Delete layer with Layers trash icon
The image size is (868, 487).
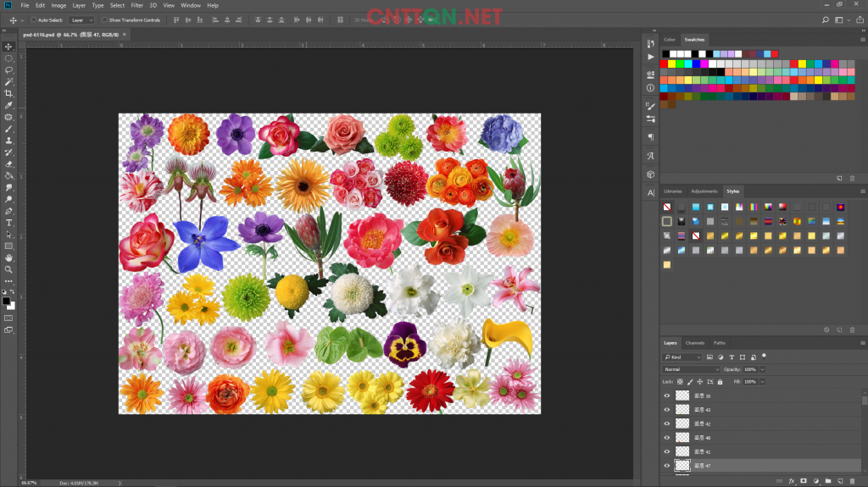pyautogui.click(x=853, y=481)
